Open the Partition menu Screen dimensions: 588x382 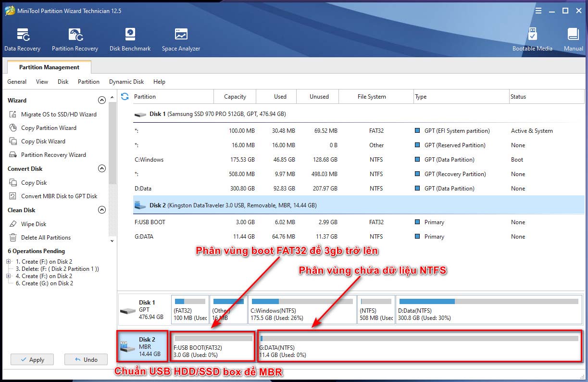click(x=88, y=82)
